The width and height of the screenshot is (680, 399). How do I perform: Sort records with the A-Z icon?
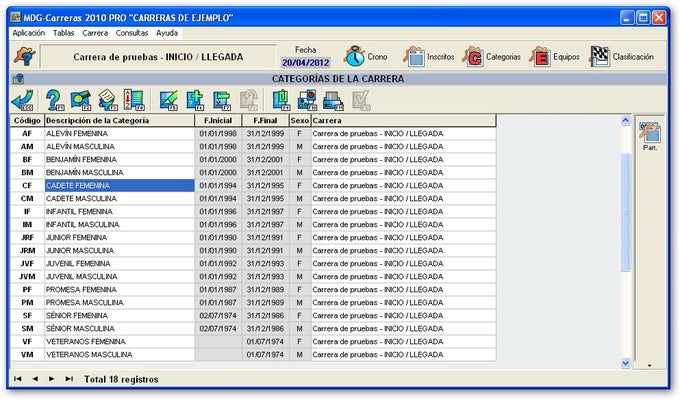[x=134, y=100]
